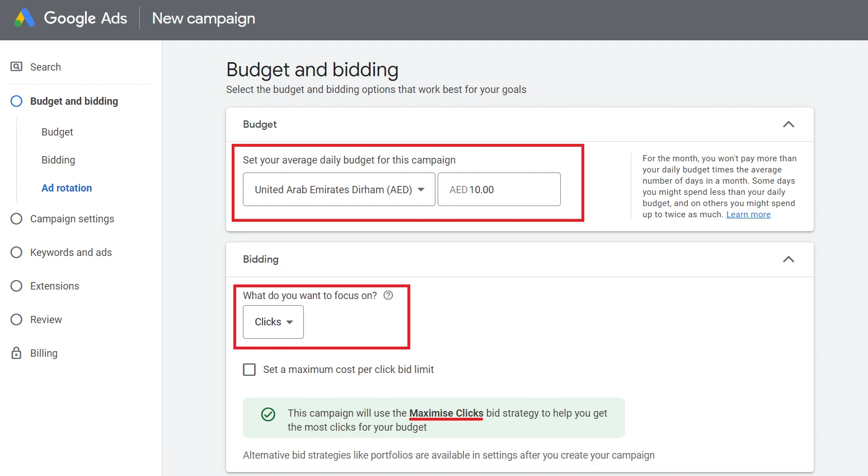Click "What do you want to focus on?" label
Screen dimensions: 868x476
(x=310, y=296)
